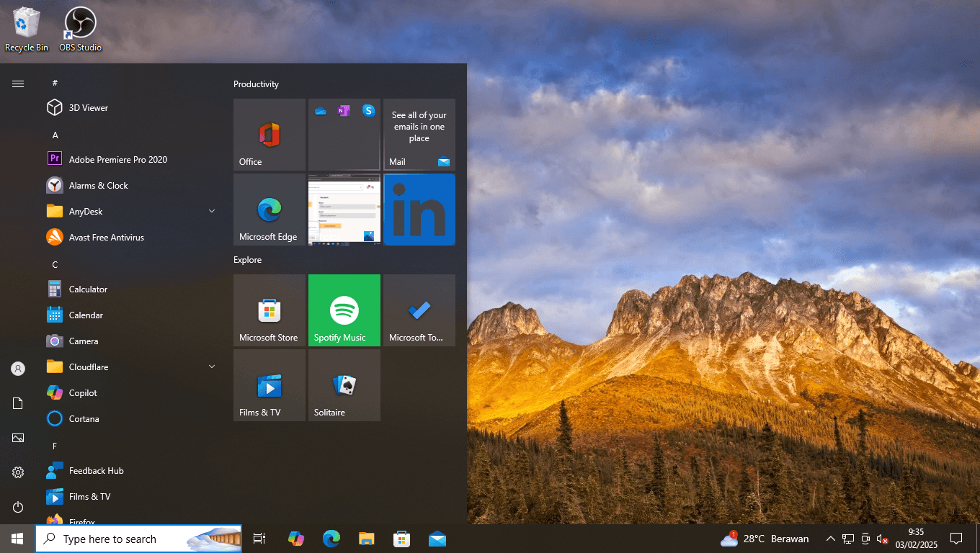The image size is (980, 553).
Task: Open the user account menu in Start
Action: pos(18,369)
